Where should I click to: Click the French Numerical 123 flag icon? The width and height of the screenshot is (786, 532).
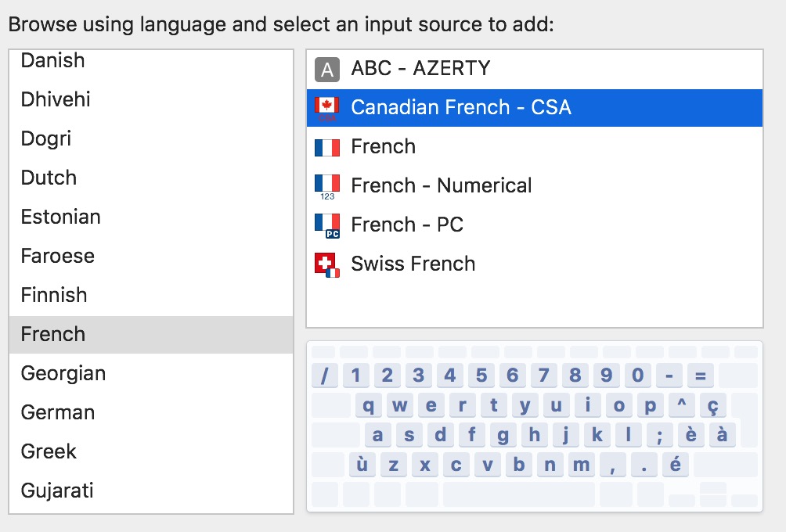point(326,186)
